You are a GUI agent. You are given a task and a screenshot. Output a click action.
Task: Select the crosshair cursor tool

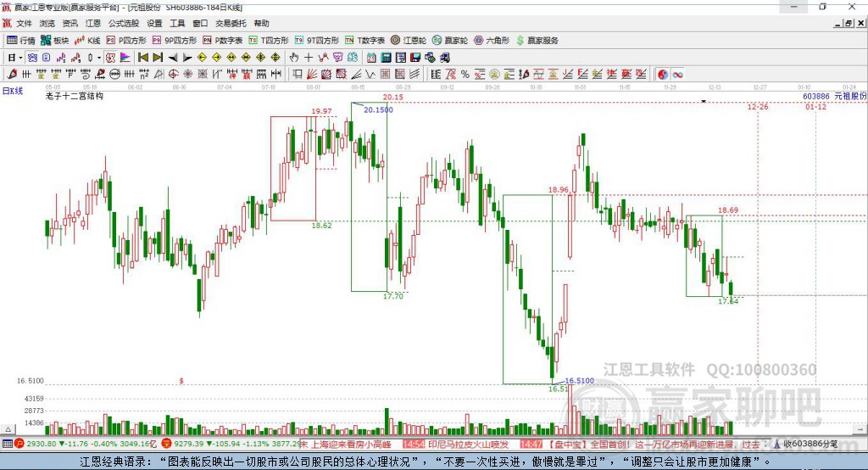[309, 58]
